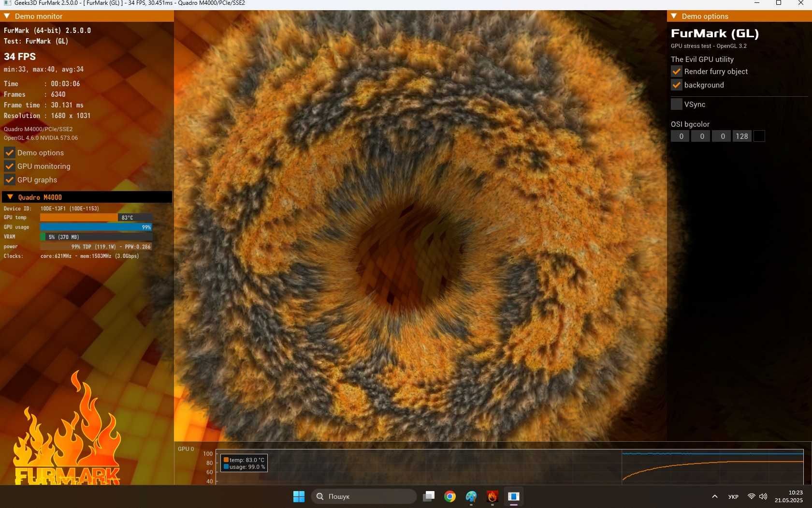The width and height of the screenshot is (812, 508).
Task: Collapse the Demo options panel
Action: pos(674,16)
